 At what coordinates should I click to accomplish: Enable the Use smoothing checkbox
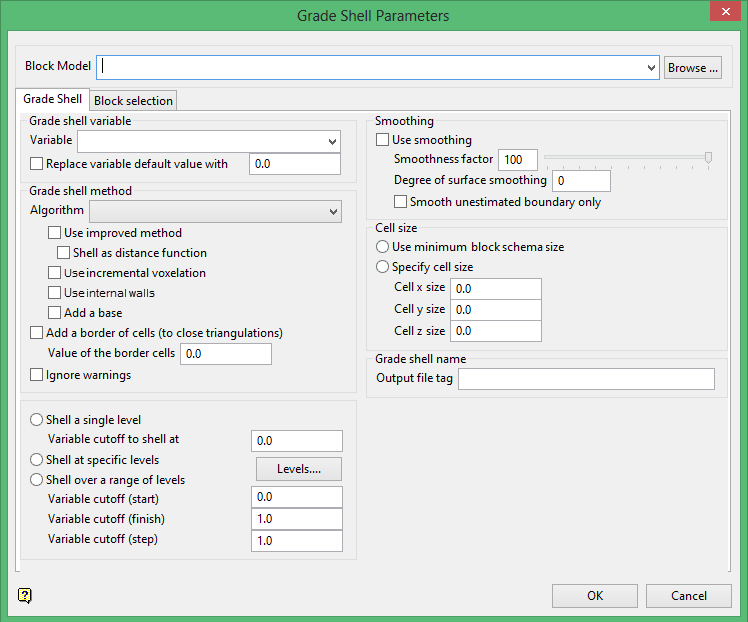click(382, 140)
